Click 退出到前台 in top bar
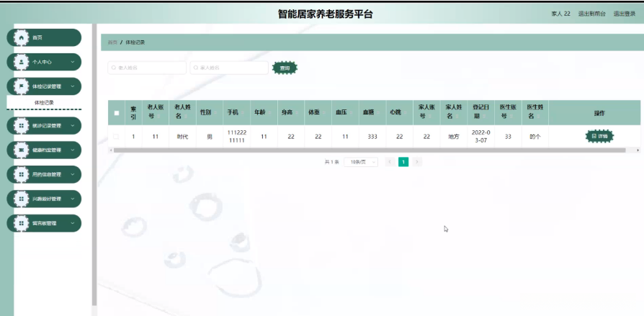 click(592, 14)
